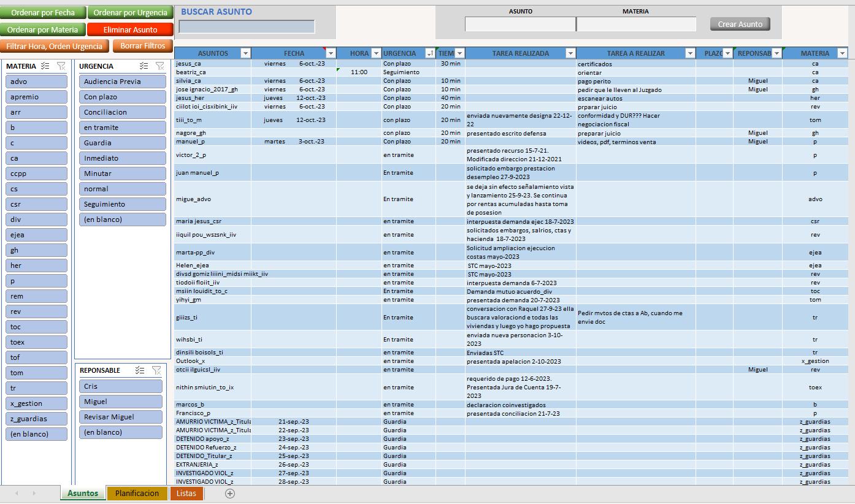Open TAREA A REALIZAR filter dropdown
Screen dimensions: 855x504
[689, 53]
